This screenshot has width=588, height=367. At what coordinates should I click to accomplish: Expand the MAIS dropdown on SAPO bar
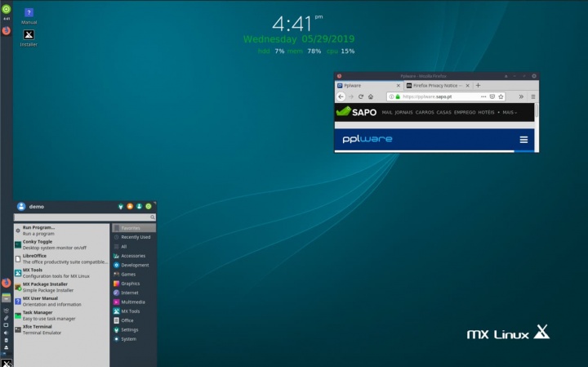click(510, 112)
